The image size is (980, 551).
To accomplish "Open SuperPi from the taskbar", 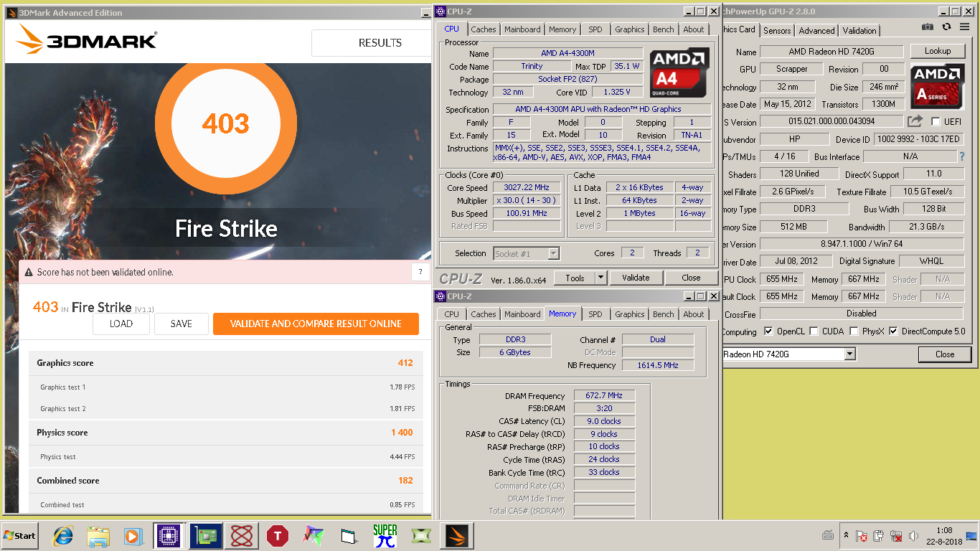I will coord(385,535).
